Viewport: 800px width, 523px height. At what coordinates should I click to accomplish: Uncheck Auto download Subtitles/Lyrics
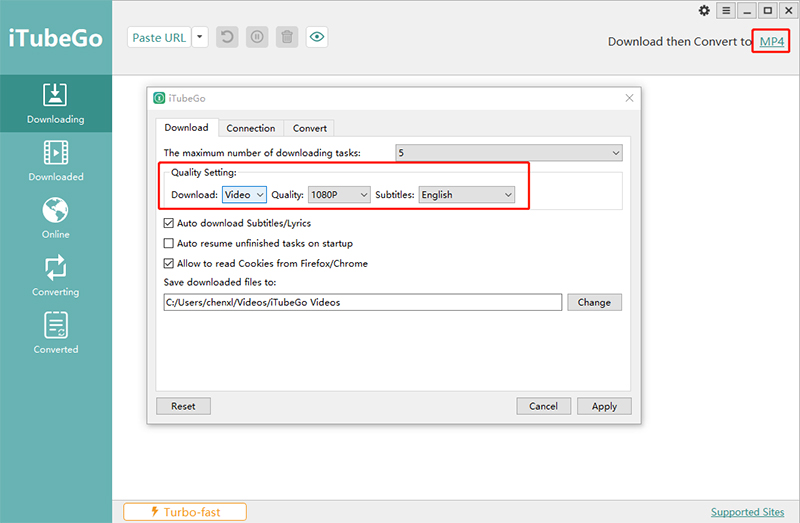(168, 223)
